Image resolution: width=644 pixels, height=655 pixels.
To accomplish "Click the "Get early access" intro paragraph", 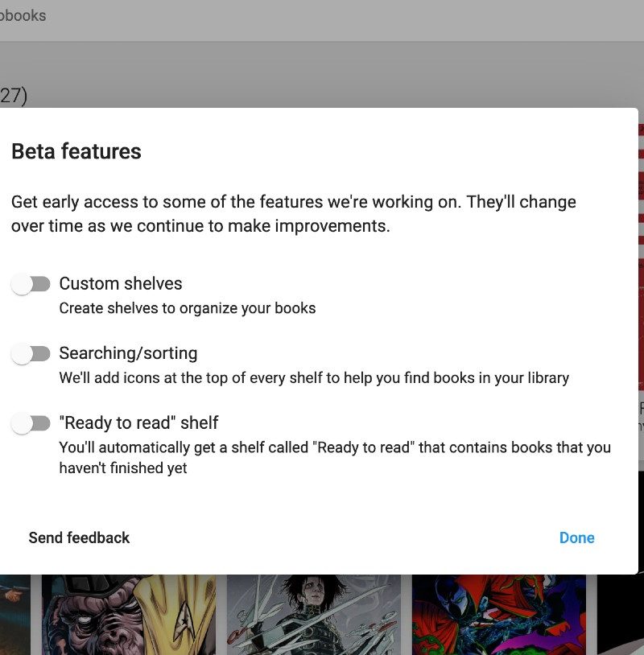I will 294,214.
